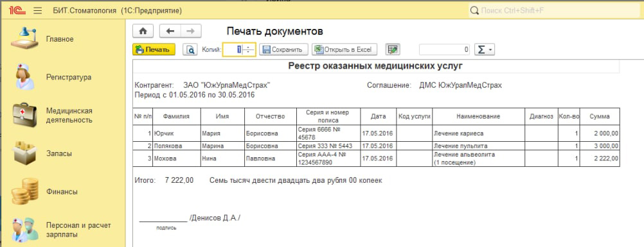Click the total 7 222,00 value

point(179,180)
